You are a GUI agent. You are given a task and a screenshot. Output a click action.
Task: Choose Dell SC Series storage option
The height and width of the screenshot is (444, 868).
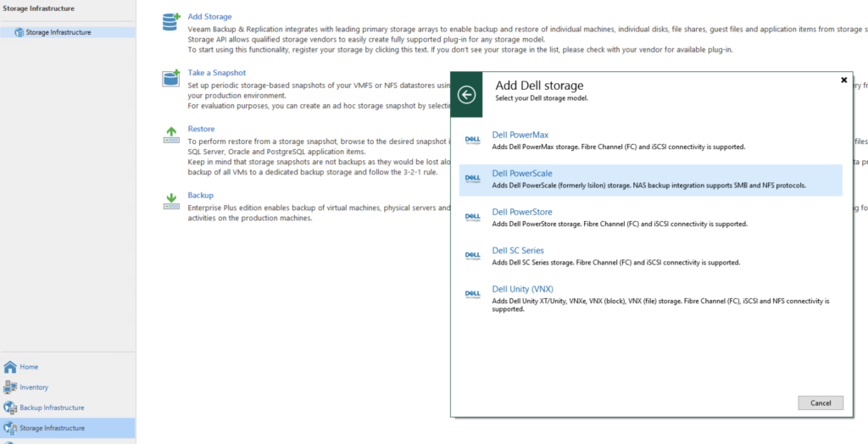(518, 251)
